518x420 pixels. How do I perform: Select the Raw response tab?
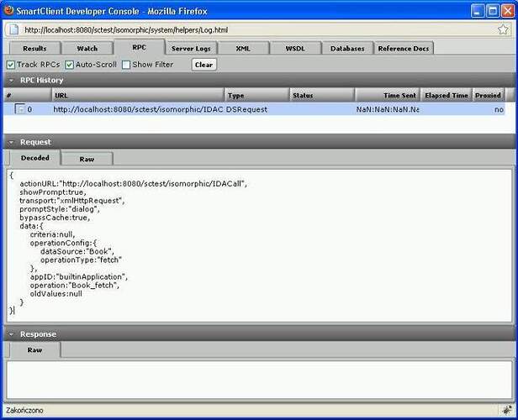pyautogui.click(x=34, y=349)
